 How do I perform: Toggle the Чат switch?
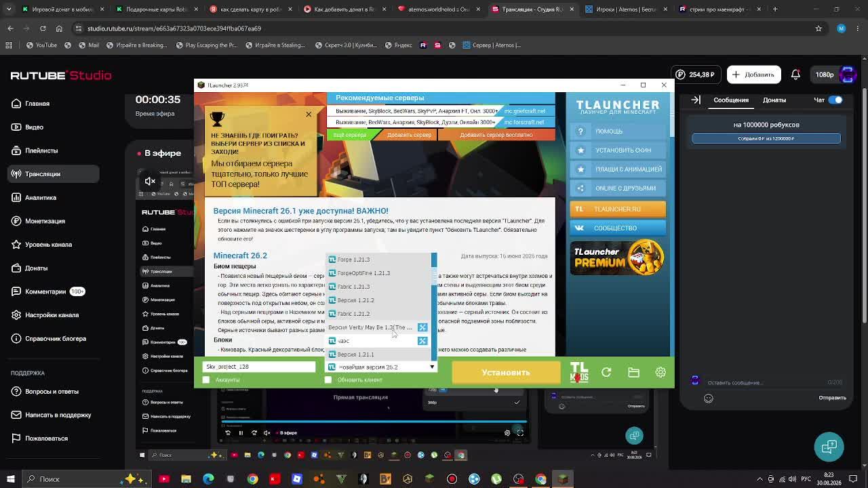pyautogui.click(x=836, y=100)
